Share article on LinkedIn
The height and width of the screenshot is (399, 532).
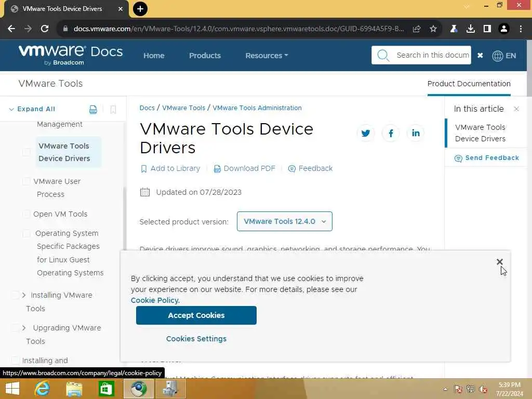(x=416, y=133)
